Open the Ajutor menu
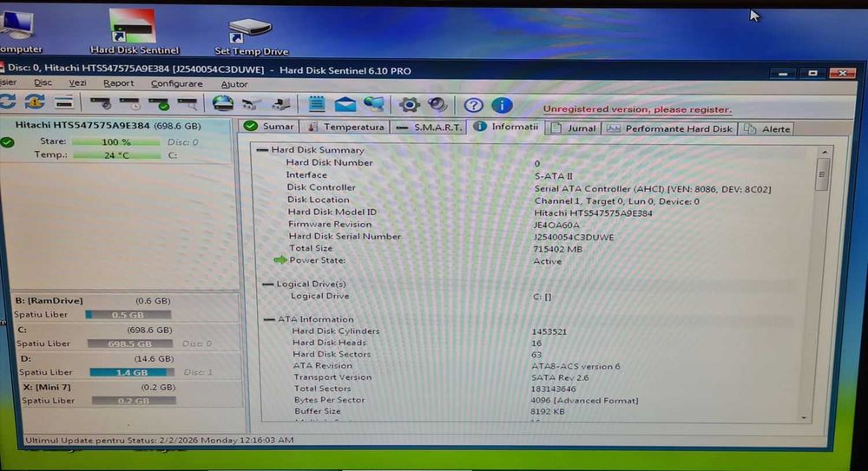 (x=234, y=85)
